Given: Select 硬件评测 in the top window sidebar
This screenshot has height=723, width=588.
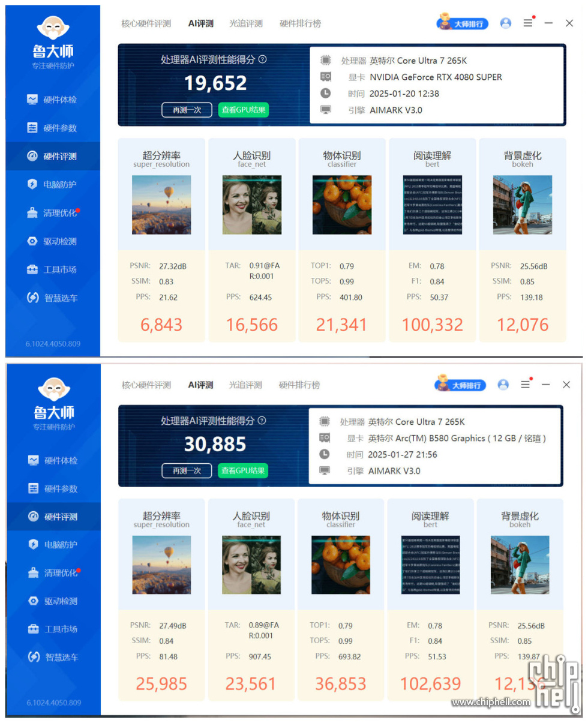Looking at the screenshot, I should coord(52,157).
